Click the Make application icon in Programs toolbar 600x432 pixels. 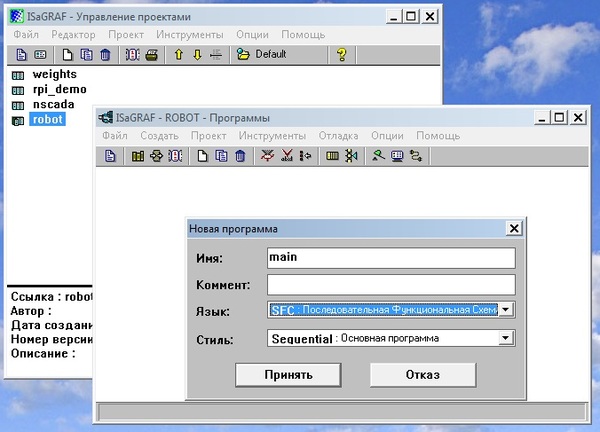point(267,156)
